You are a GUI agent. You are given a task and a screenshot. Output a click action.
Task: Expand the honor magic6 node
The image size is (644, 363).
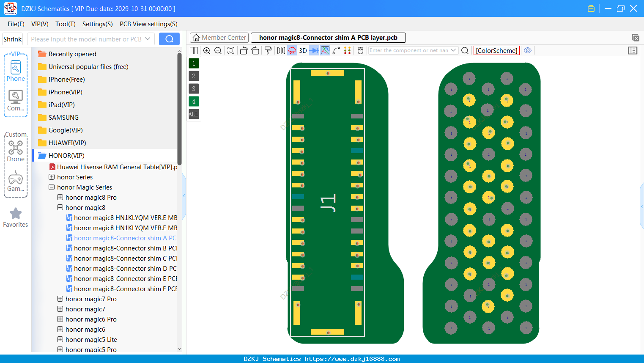click(60, 329)
